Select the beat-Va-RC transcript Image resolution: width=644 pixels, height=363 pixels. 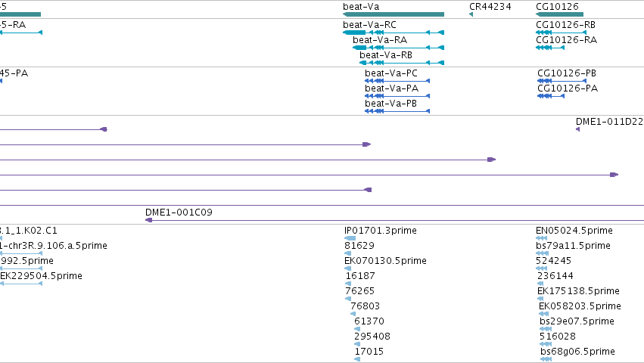coord(394,33)
